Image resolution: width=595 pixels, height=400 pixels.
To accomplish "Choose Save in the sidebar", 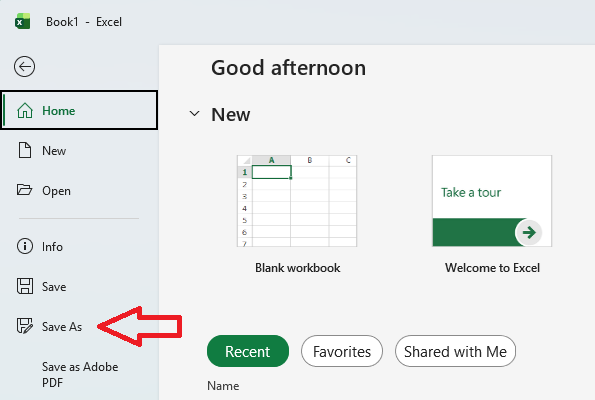I will 79,287.
